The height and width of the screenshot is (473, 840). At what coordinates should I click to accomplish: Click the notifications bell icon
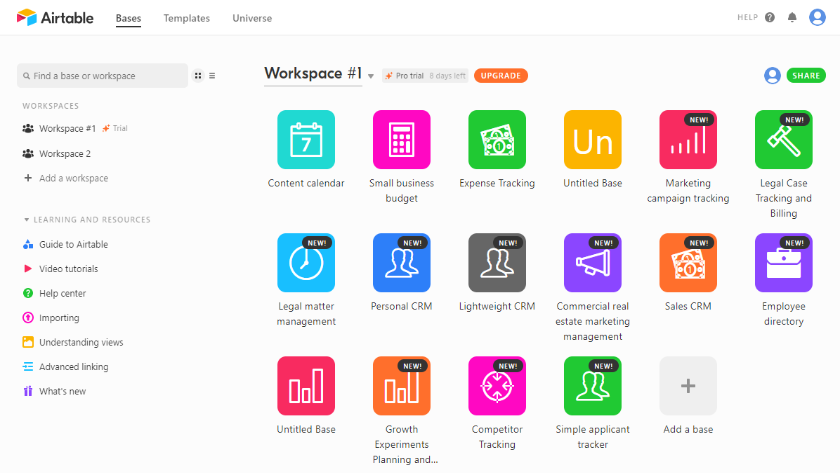tap(792, 18)
